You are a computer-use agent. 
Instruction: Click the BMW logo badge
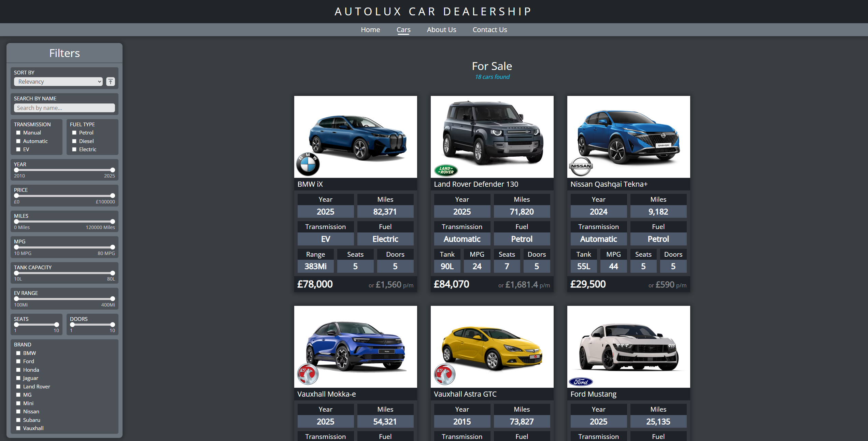click(308, 164)
